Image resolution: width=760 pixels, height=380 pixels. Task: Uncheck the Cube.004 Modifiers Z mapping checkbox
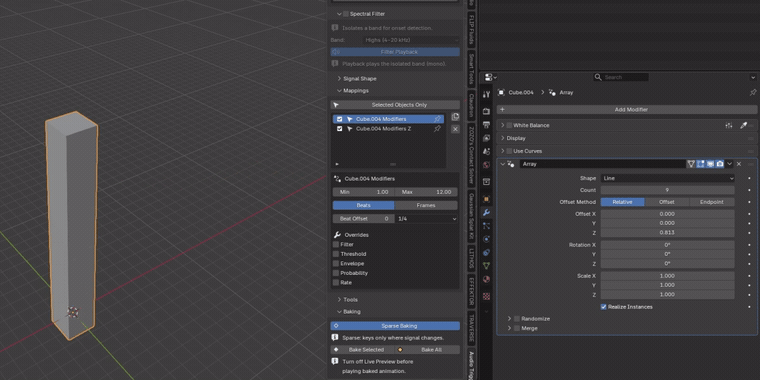(339, 128)
